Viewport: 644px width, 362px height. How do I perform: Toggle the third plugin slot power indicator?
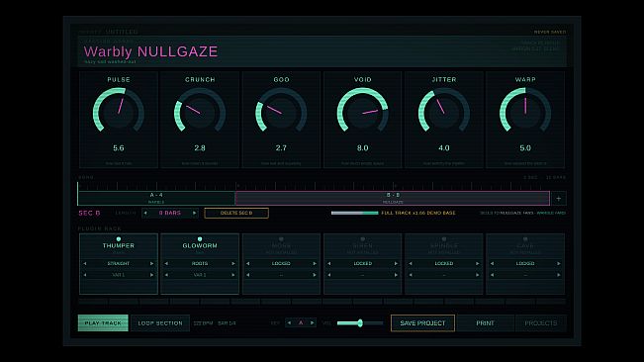[x=281, y=239]
